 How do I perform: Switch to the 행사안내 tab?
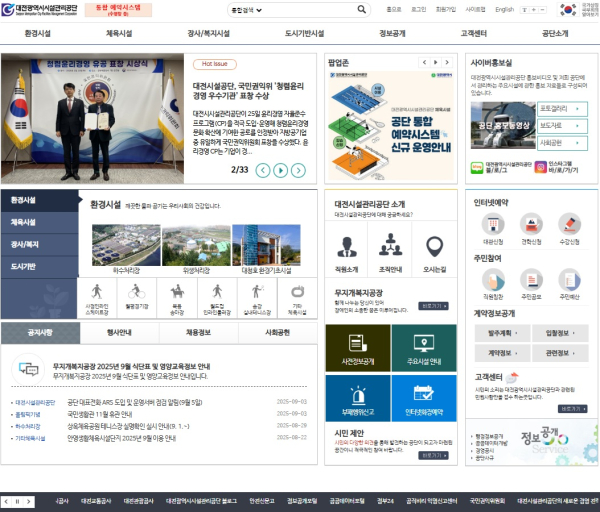point(119,333)
